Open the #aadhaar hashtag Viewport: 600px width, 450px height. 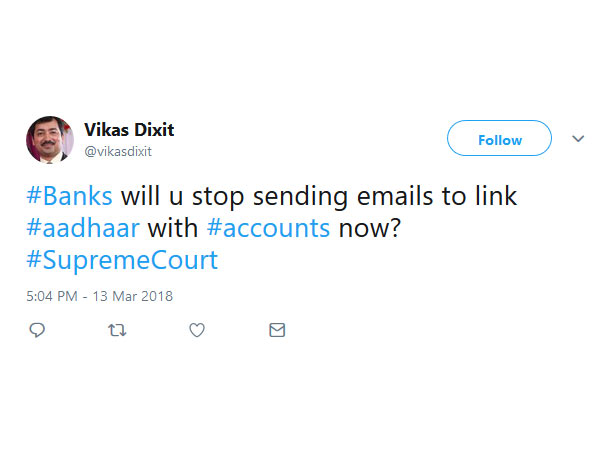pos(83,227)
